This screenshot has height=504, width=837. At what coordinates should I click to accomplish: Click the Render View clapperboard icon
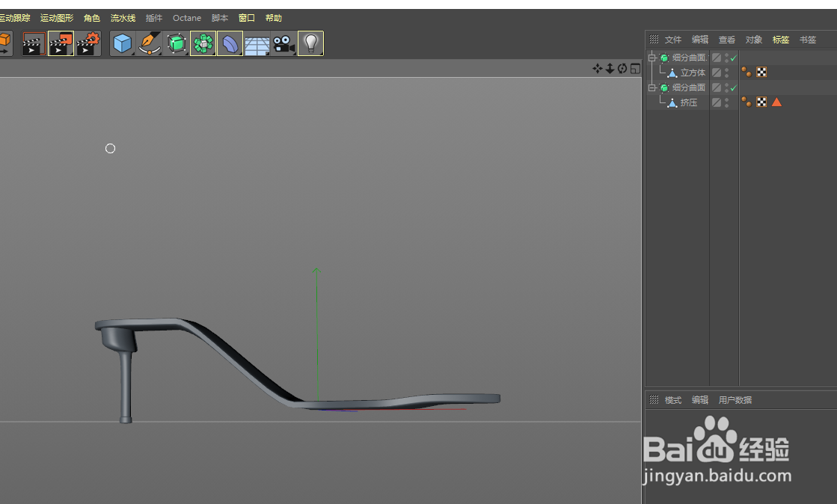click(x=34, y=43)
